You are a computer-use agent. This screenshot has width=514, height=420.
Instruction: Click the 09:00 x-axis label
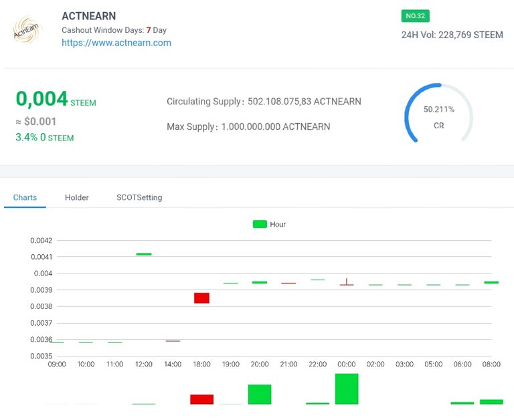coord(57,364)
